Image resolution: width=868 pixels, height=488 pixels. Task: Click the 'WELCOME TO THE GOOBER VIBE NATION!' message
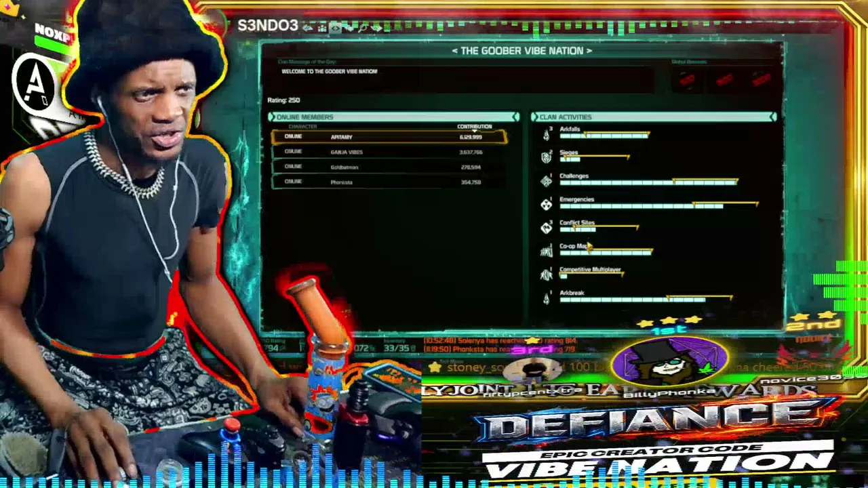(x=330, y=71)
